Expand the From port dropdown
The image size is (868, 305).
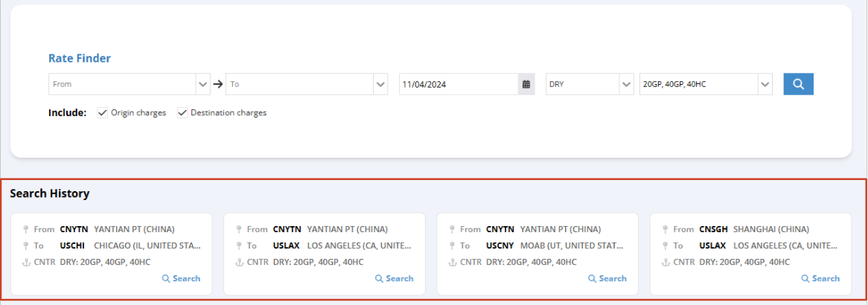tap(203, 84)
